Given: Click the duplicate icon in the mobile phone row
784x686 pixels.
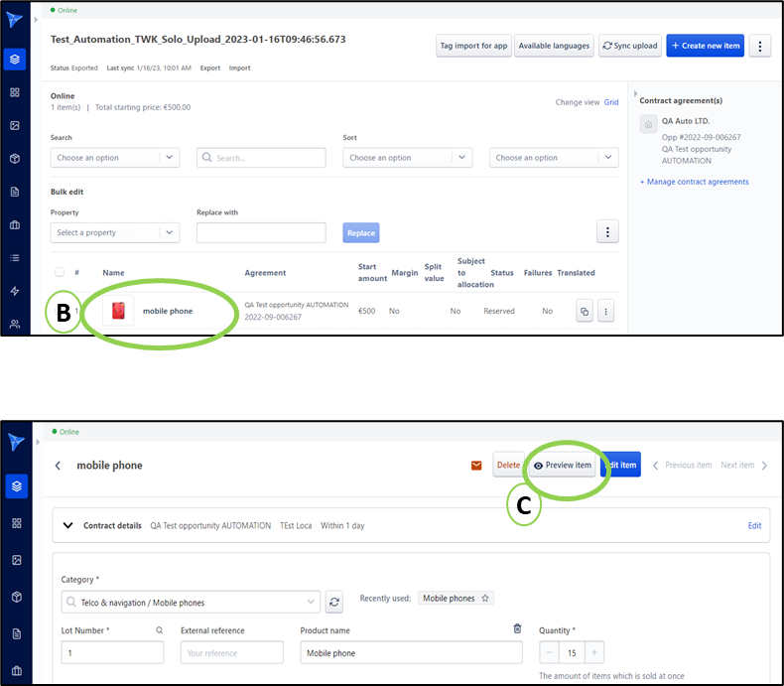Looking at the screenshot, I should coord(585,312).
